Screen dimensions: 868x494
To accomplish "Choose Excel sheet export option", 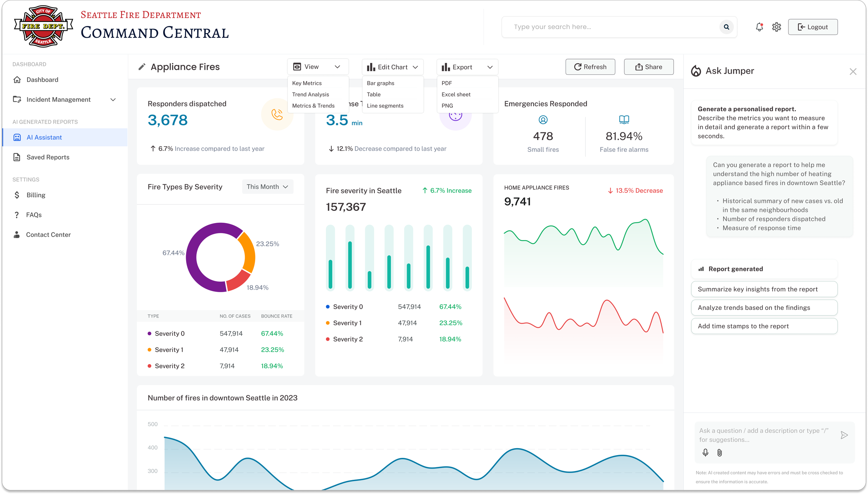I will (456, 94).
